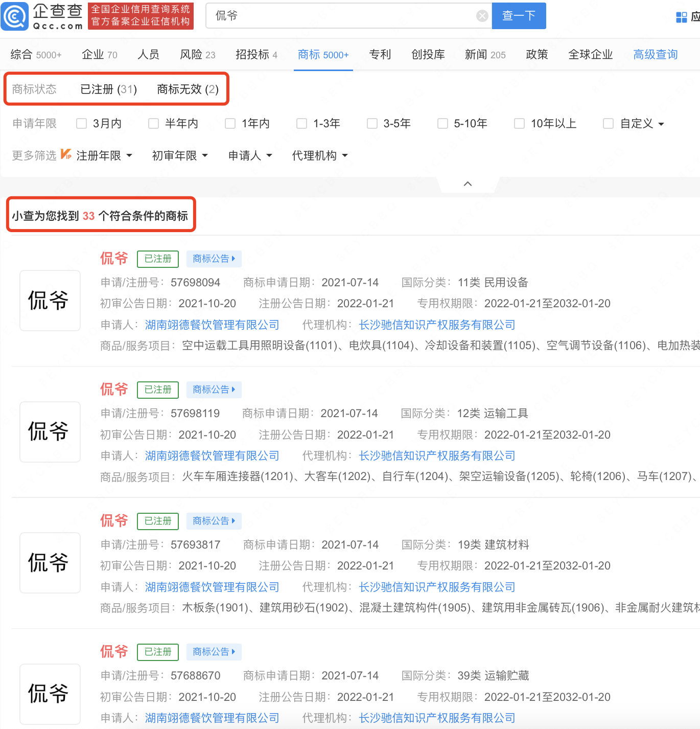This screenshot has height=729, width=700.
Task: Switch to the 风险 23 tab
Action: point(198,54)
